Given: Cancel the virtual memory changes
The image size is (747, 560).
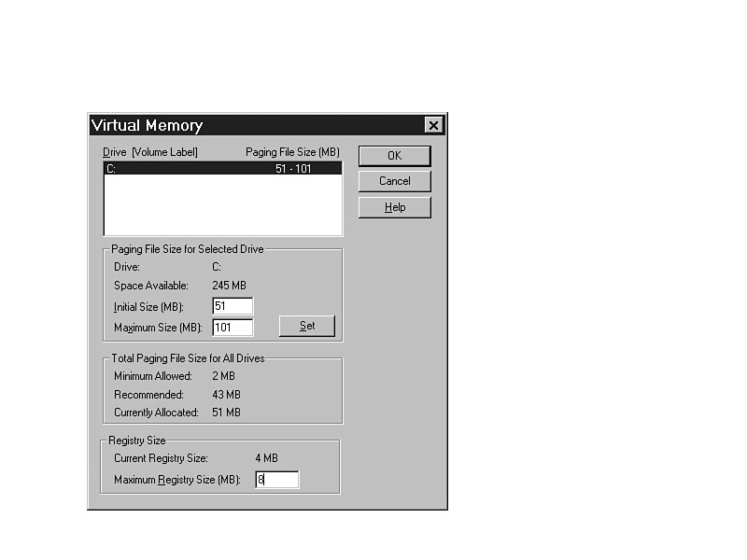Looking at the screenshot, I should tap(394, 181).
